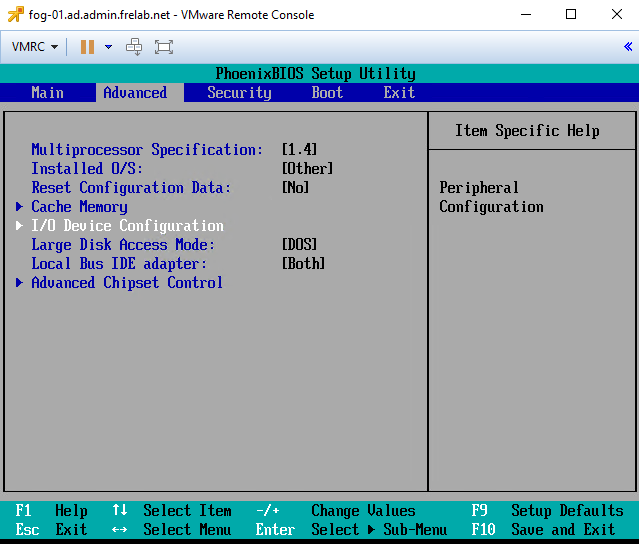Expand Advanced Chipset Control arrow
Image resolution: width=639 pixels, height=544 pixels.
[19, 282]
